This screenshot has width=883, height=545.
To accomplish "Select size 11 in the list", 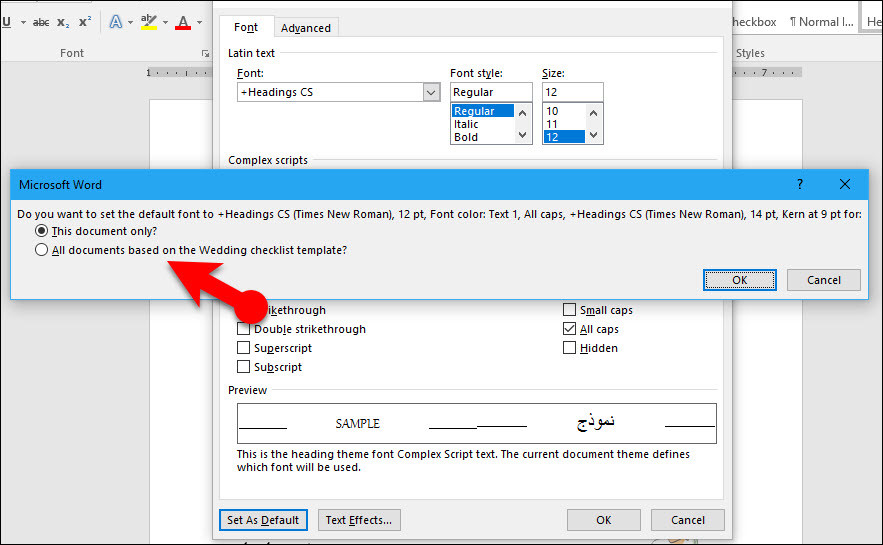I will [x=564, y=124].
